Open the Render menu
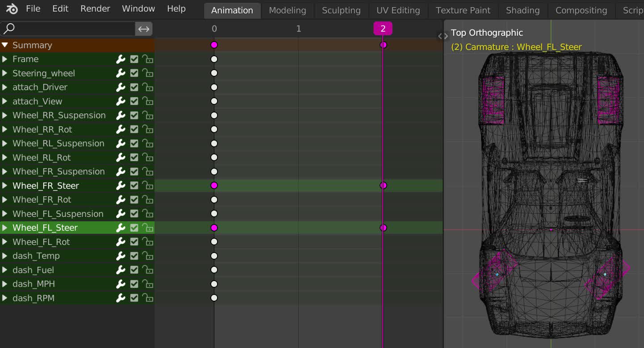This screenshot has width=644, height=348. [x=95, y=9]
